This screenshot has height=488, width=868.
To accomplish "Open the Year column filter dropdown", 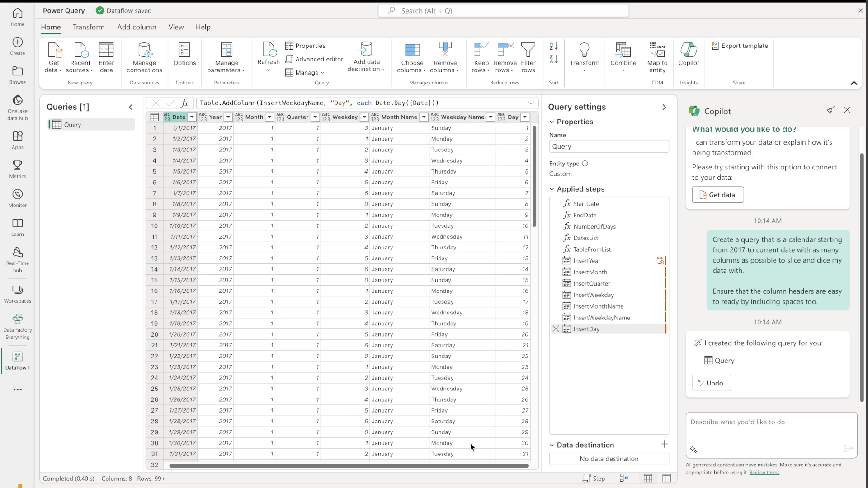I will 228,117.
